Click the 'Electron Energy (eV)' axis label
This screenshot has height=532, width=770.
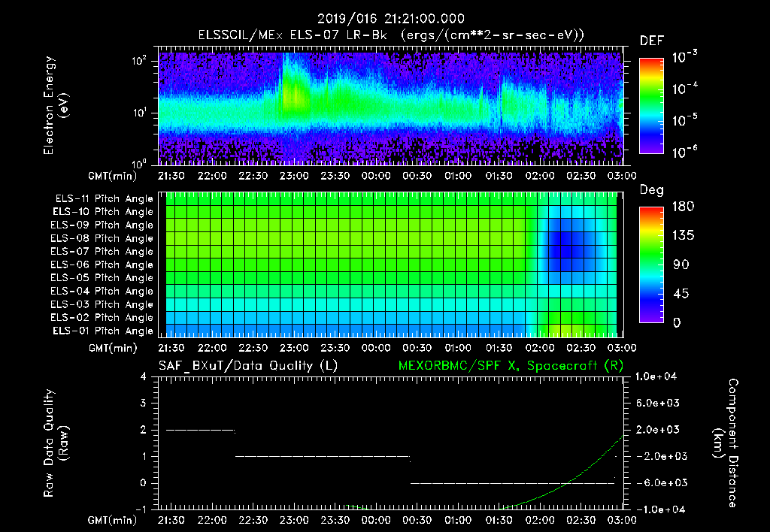[x=55, y=106]
